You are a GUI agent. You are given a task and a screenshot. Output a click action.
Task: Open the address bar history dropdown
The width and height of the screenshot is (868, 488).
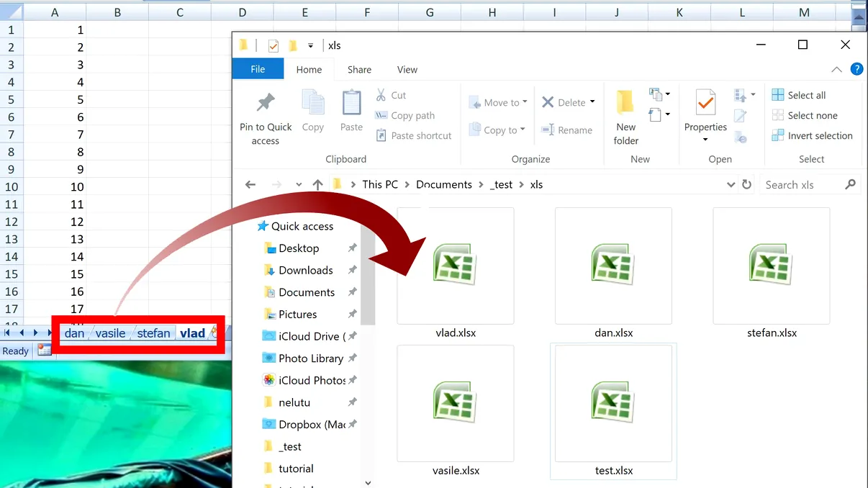(x=731, y=184)
